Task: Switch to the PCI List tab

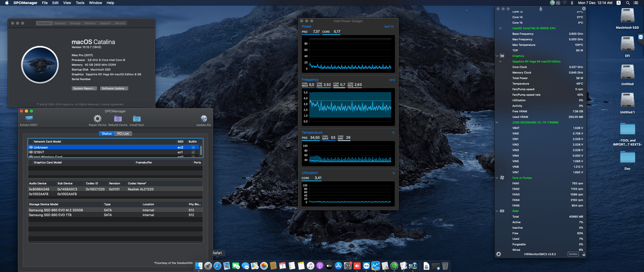Action: (123, 133)
